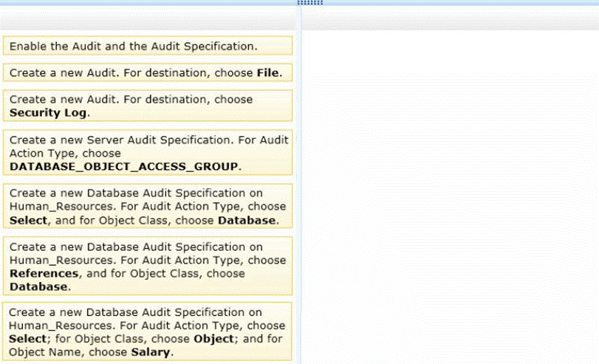599x364 pixels.
Task: Pick the Audit step with Security Log destination
Action: click(x=148, y=106)
